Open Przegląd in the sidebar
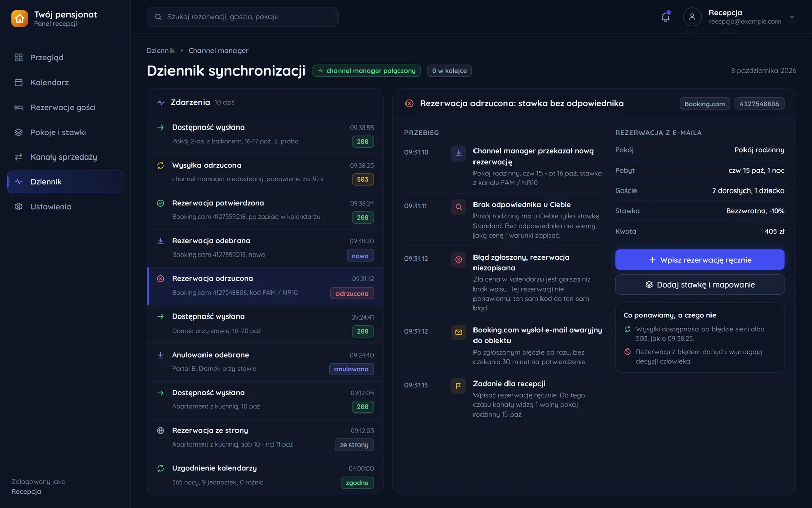The image size is (812, 508). (65, 57)
